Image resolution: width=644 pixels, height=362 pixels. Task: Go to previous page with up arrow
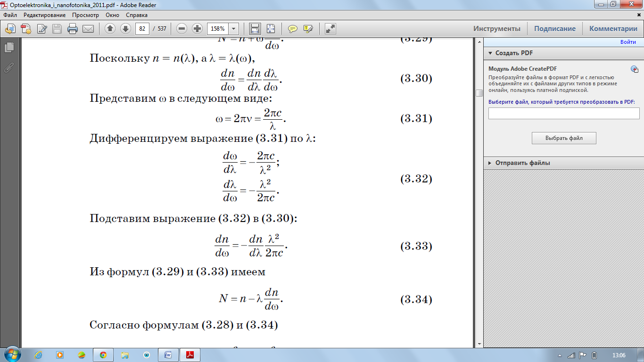tap(110, 29)
